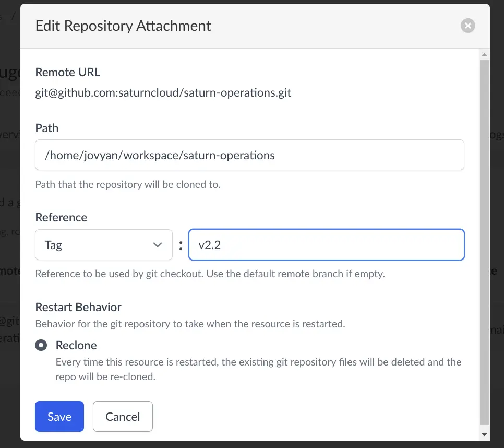Select the git remote URL text
Viewport: 504px width, 448px height.
click(162, 92)
